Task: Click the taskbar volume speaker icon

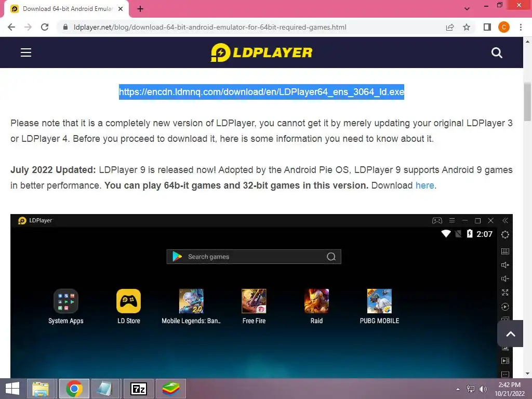Action: tap(483, 389)
